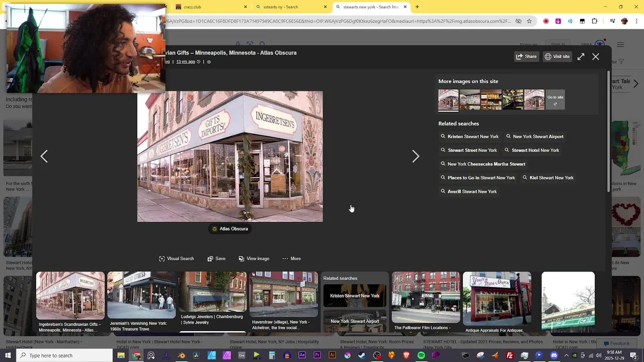Click the 13 yrs ago link

[185, 62]
